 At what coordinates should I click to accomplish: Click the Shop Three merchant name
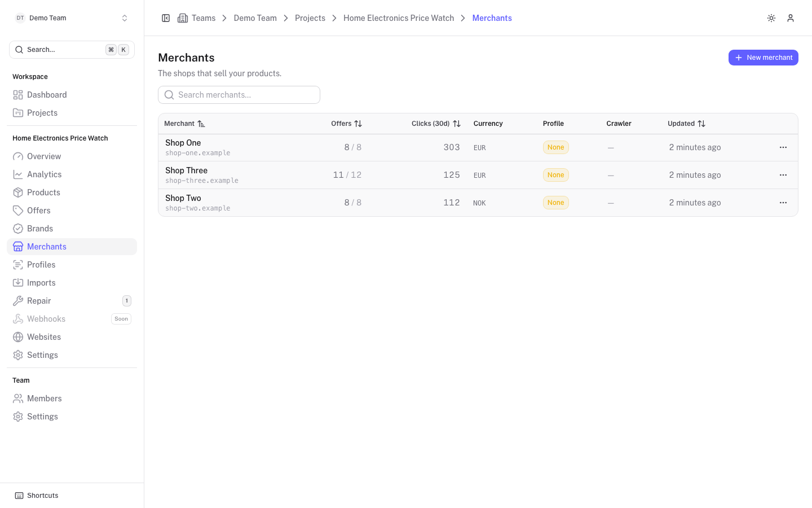(187, 170)
